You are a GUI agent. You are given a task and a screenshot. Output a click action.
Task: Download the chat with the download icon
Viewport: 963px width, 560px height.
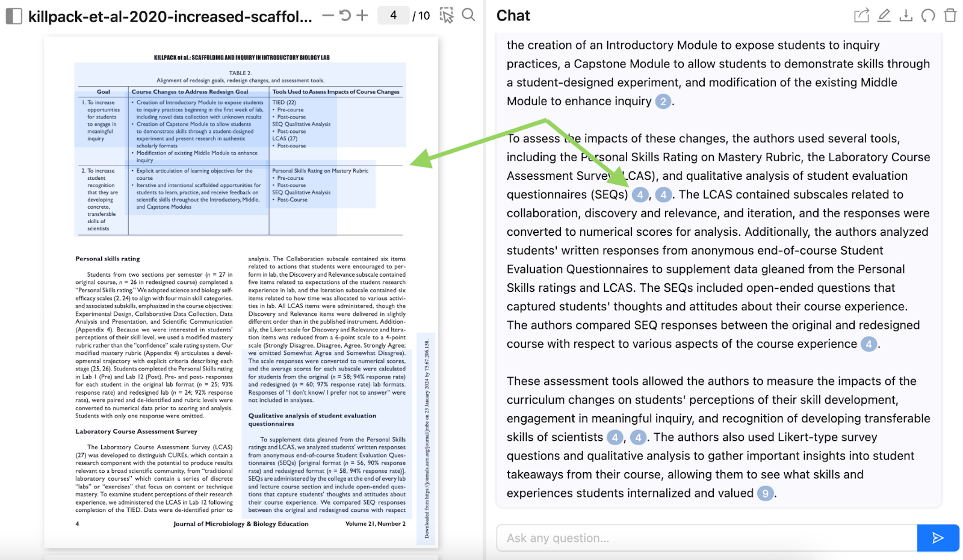click(906, 15)
